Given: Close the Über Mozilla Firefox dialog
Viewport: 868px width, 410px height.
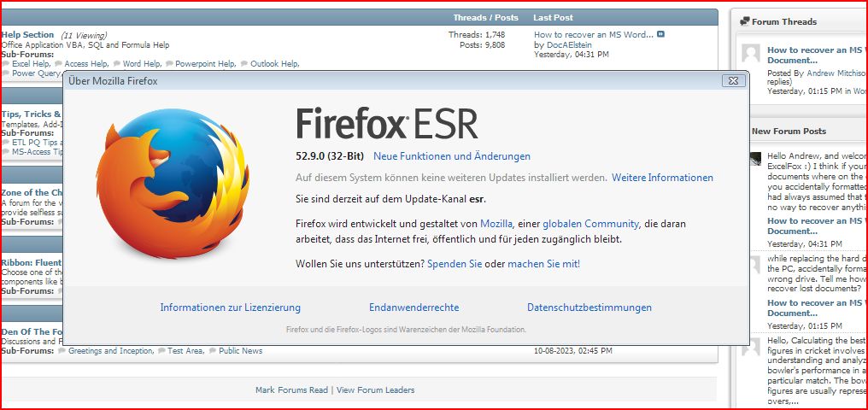Looking at the screenshot, I should [x=734, y=81].
